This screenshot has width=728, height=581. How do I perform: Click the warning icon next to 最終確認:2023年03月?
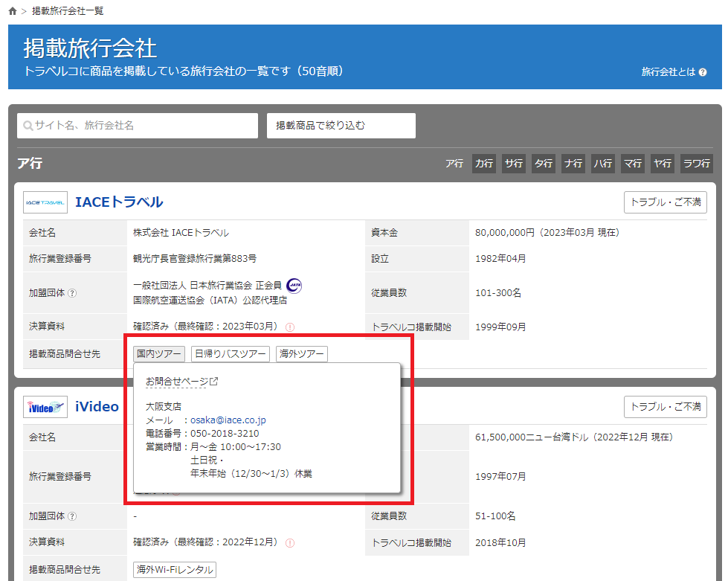pos(290,327)
